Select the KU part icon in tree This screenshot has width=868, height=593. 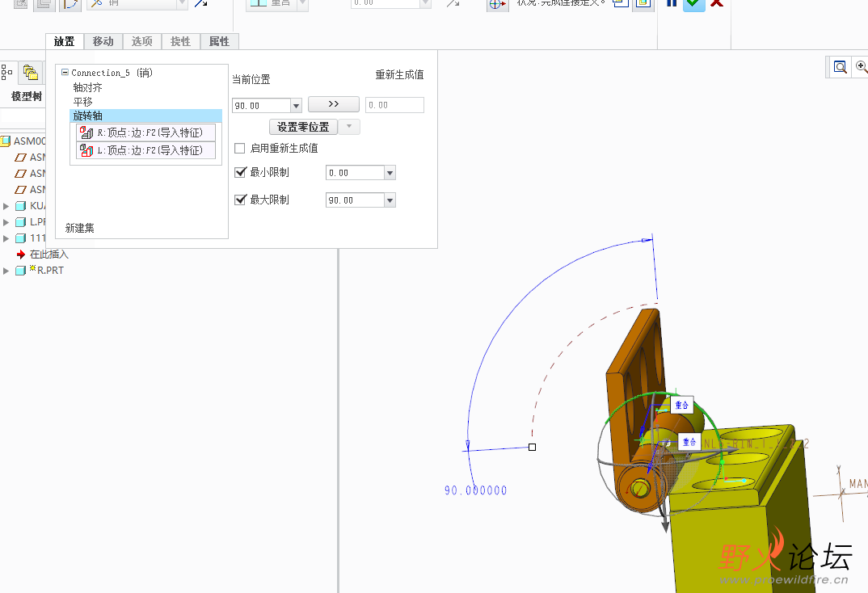[20, 206]
